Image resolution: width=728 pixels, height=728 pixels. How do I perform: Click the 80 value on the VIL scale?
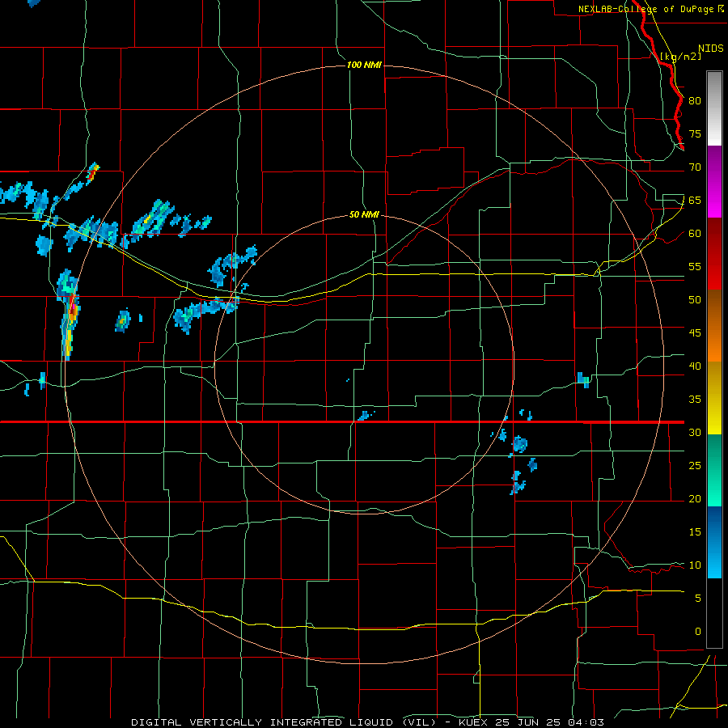point(695,101)
